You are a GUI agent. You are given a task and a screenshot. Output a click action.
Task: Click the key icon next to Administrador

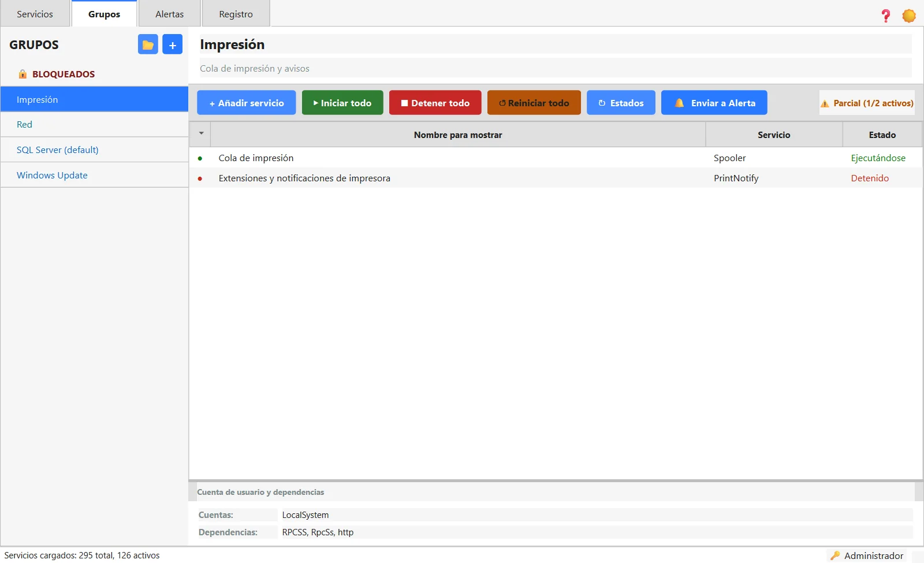click(835, 555)
